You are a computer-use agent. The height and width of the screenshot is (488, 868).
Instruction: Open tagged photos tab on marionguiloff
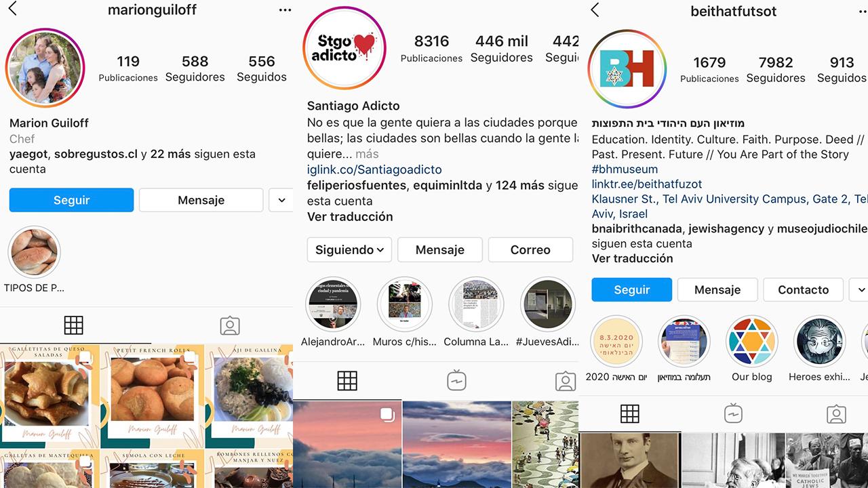(230, 326)
